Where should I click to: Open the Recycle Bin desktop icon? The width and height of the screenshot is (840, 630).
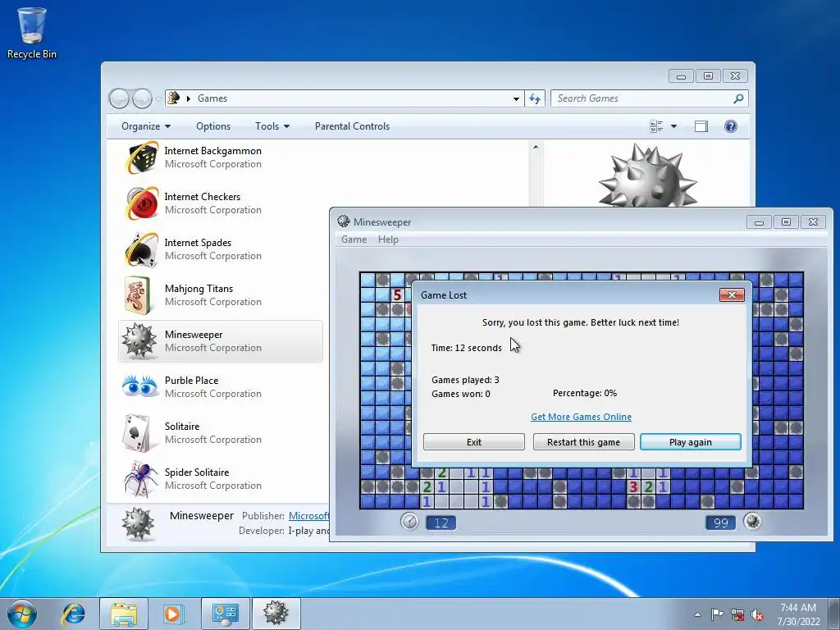click(x=32, y=33)
